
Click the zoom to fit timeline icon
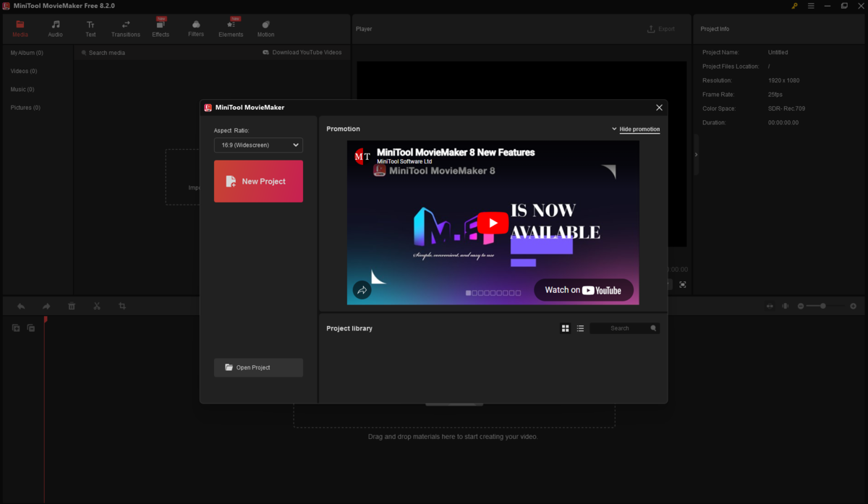770,306
